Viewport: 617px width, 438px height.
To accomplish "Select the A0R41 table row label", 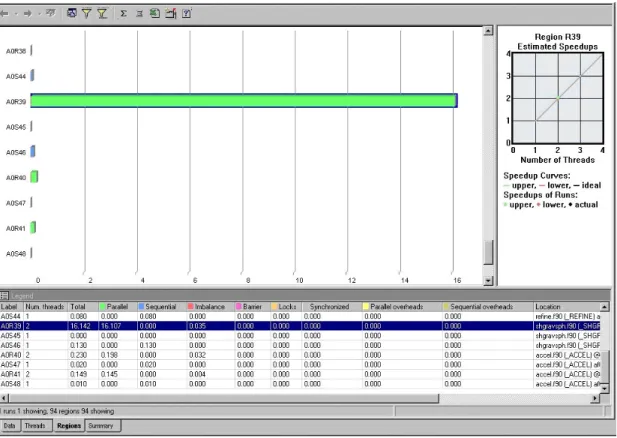I will pos(11,374).
